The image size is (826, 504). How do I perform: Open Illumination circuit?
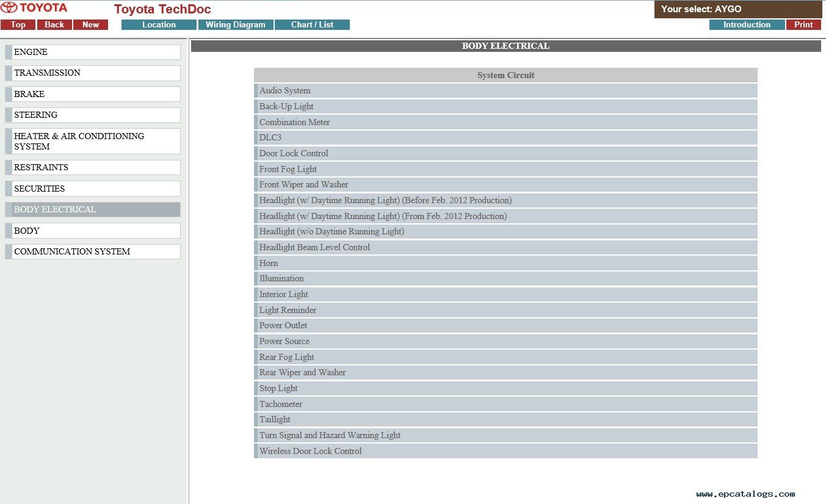tap(505, 279)
